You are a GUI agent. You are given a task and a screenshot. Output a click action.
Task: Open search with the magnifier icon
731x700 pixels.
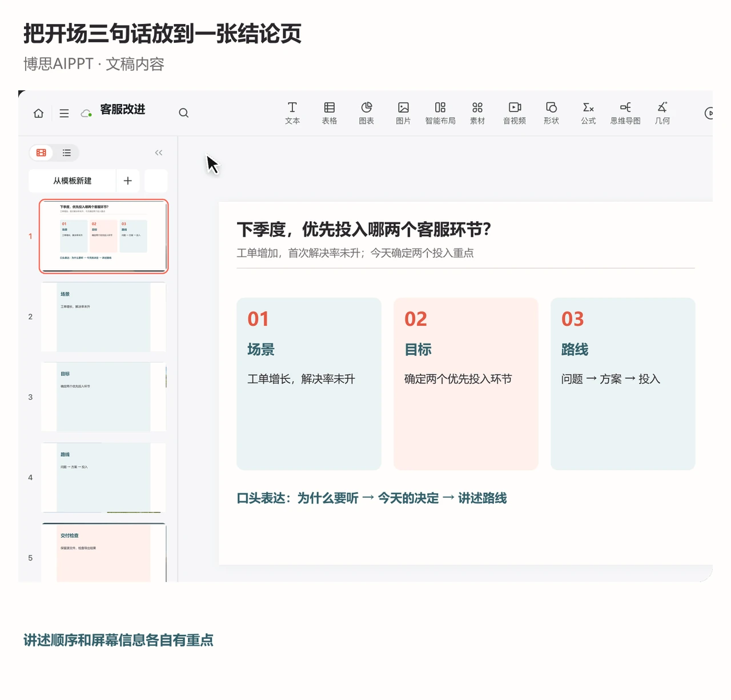tap(183, 113)
